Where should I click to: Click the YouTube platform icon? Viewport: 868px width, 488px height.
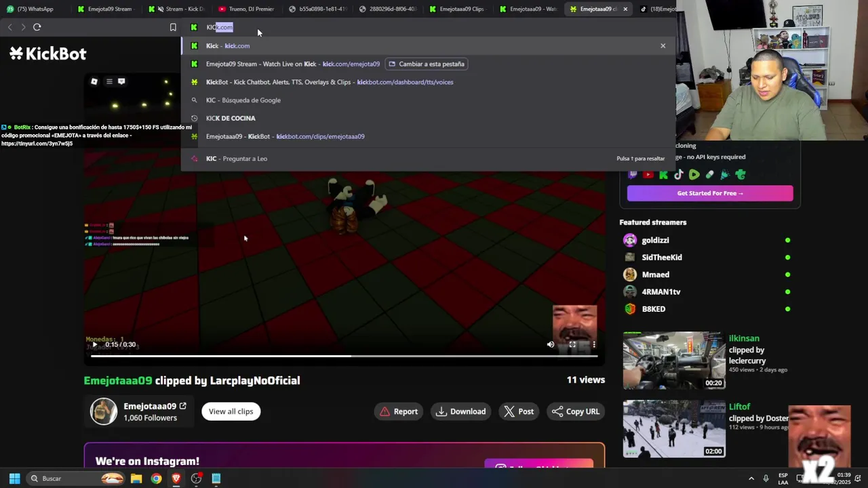tap(648, 174)
